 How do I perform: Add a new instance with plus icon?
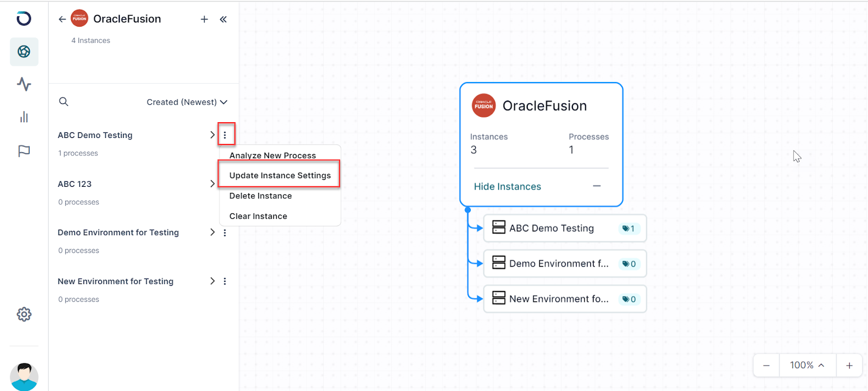coord(205,19)
